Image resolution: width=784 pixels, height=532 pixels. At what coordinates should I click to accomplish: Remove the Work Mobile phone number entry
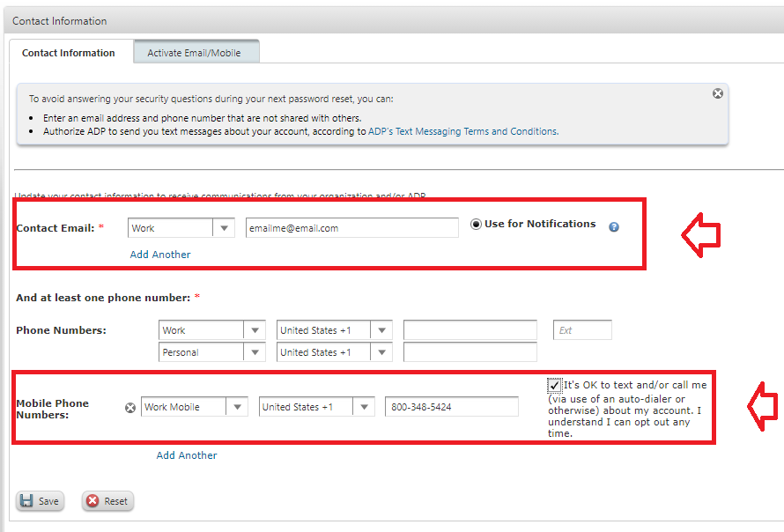tap(130, 408)
